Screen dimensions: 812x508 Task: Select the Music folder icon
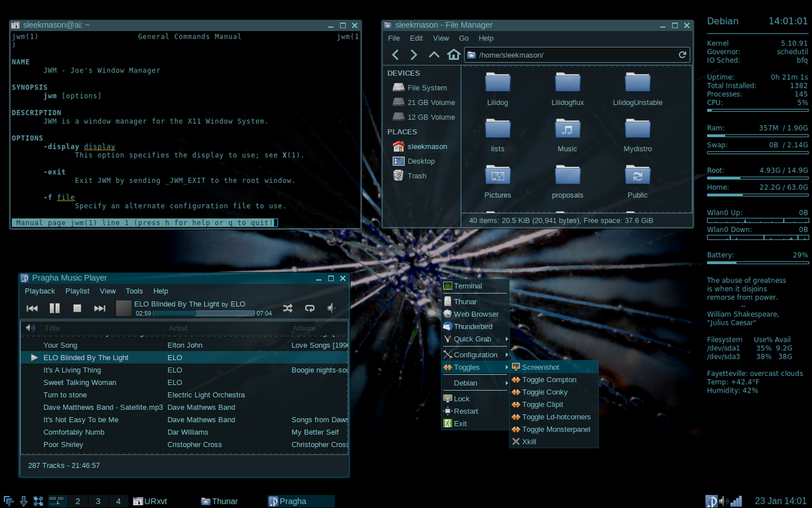[x=568, y=128]
